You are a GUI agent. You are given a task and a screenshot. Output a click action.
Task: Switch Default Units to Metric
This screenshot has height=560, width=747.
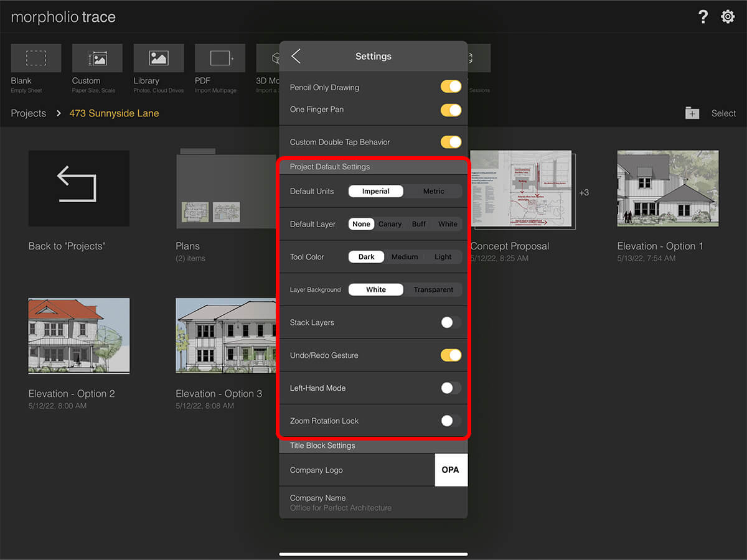click(433, 191)
